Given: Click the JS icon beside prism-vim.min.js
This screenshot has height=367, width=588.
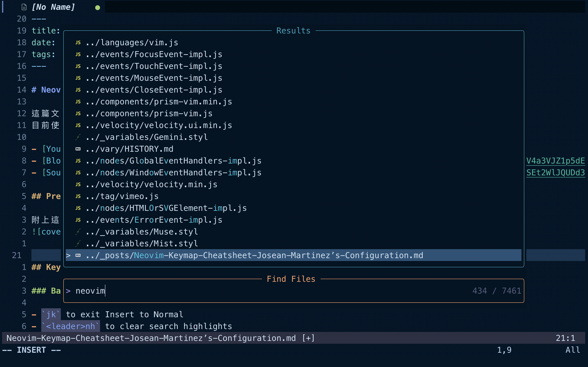Looking at the screenshot, I should tap(78, 102).
